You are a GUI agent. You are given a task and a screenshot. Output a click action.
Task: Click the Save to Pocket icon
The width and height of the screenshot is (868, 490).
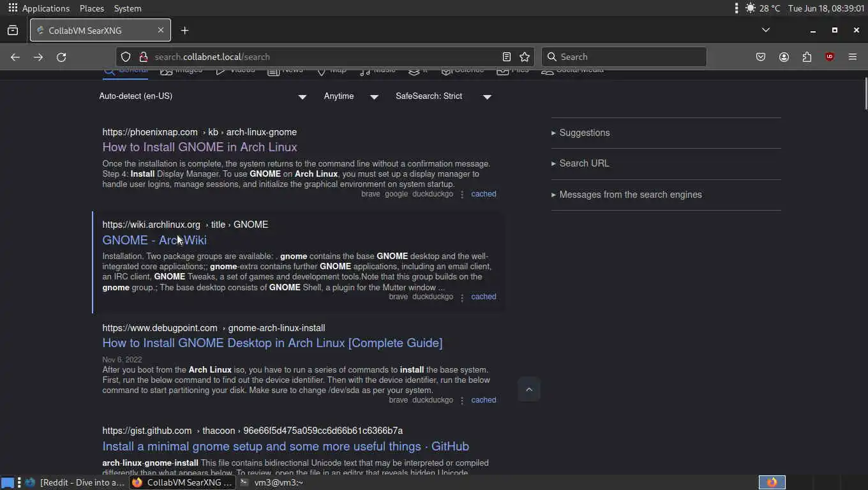coord(761,57)
